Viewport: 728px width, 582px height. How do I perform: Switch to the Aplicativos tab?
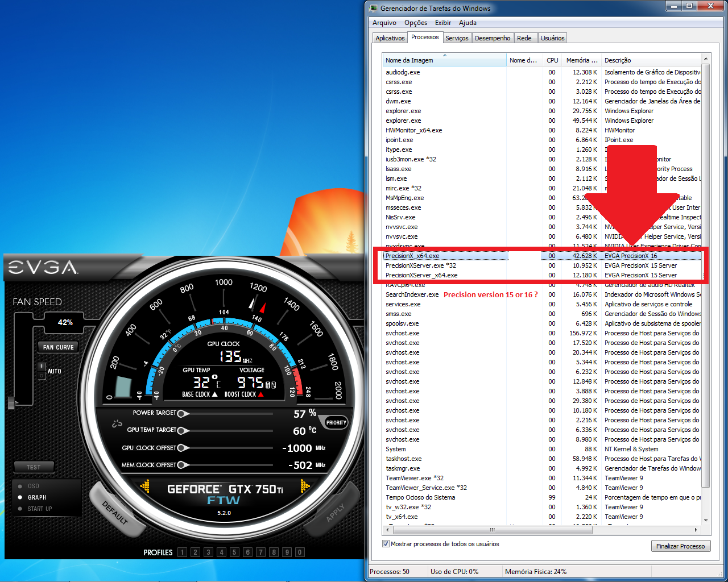390,38
